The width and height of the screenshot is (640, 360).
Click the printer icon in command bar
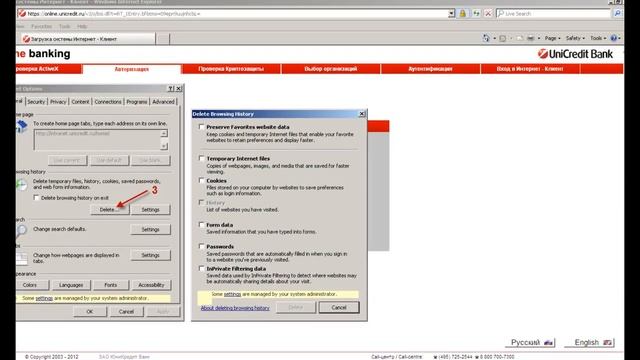pos(531,38)
